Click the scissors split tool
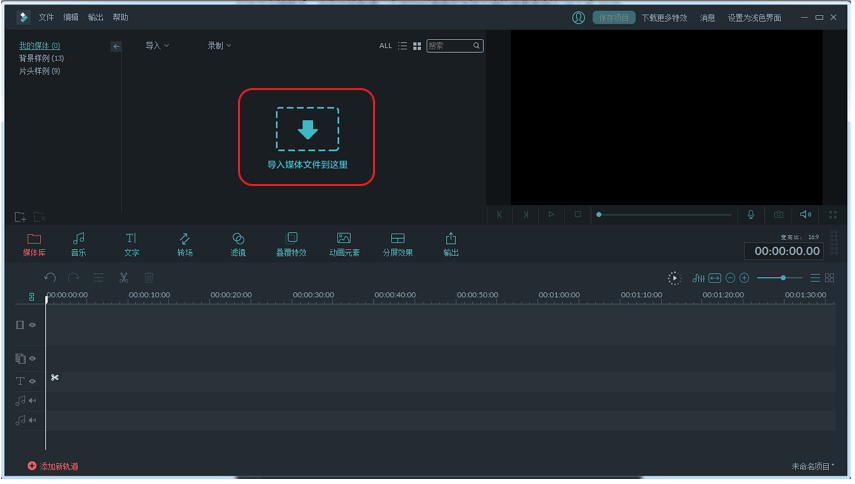The width and height of the screenshot is (855, 484). 124,278
